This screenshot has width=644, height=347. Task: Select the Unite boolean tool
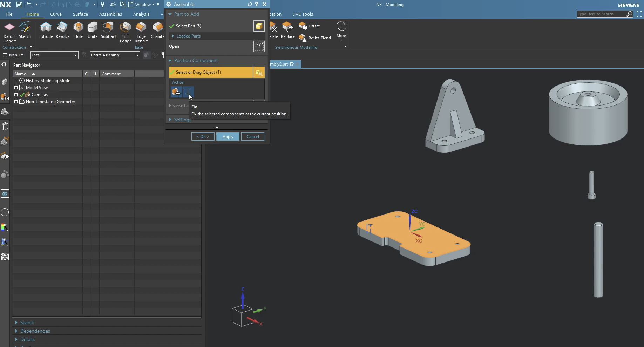[x=93, y=30]
